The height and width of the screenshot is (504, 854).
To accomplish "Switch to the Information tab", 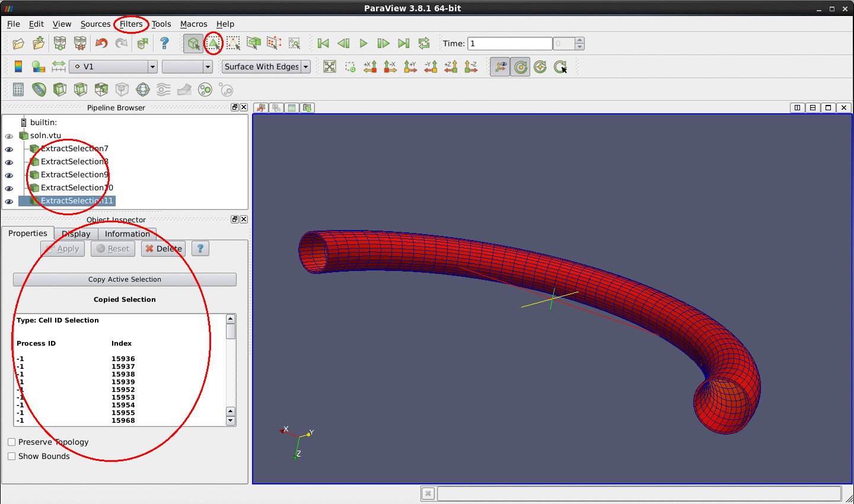I will (x=127, y=234).
